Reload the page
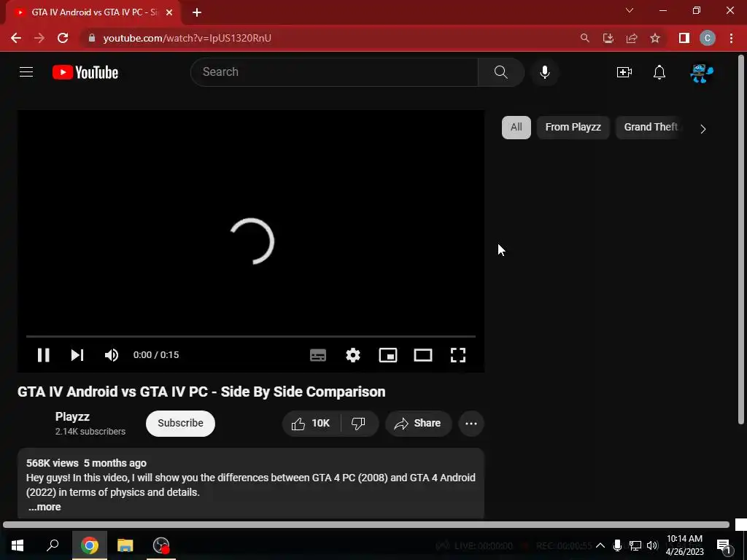 63,38
